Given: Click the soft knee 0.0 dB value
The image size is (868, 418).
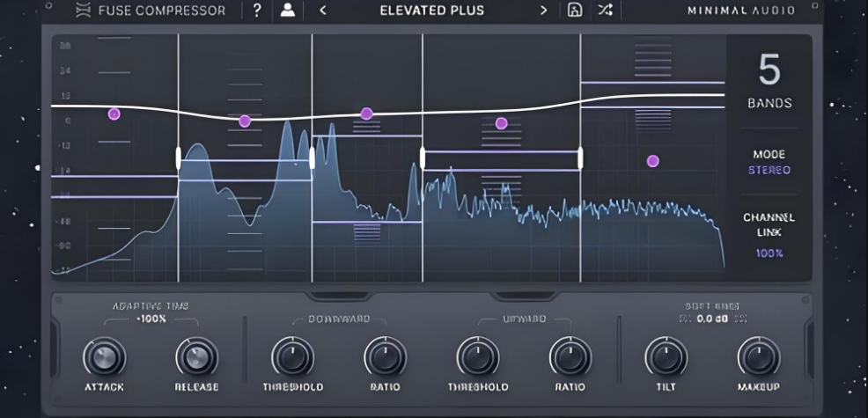Looking at the screenshot, I should coord(712,319).
